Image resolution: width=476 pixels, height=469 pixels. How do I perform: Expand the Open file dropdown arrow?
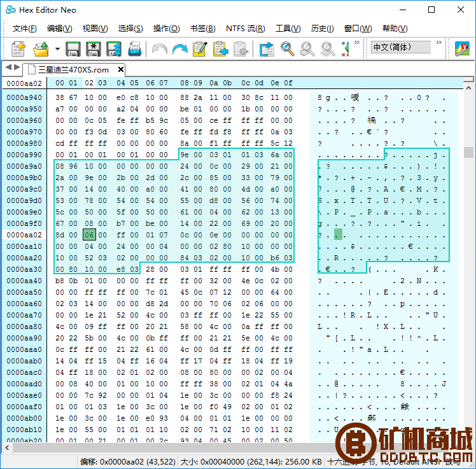point(57,49)
